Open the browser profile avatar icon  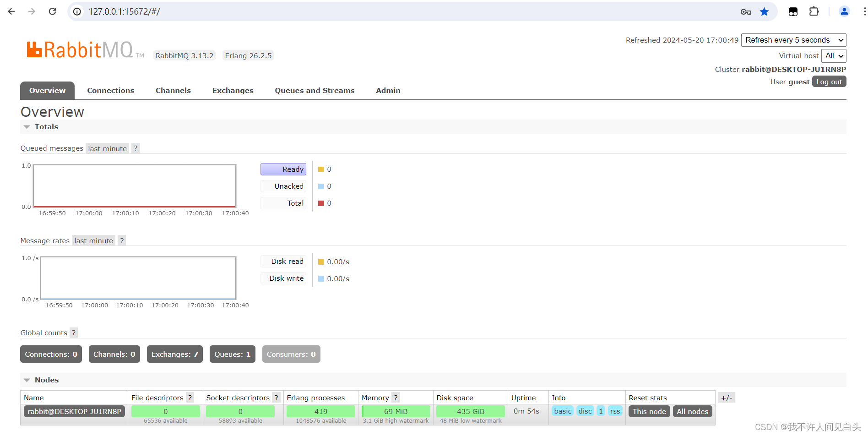(844, 11)
